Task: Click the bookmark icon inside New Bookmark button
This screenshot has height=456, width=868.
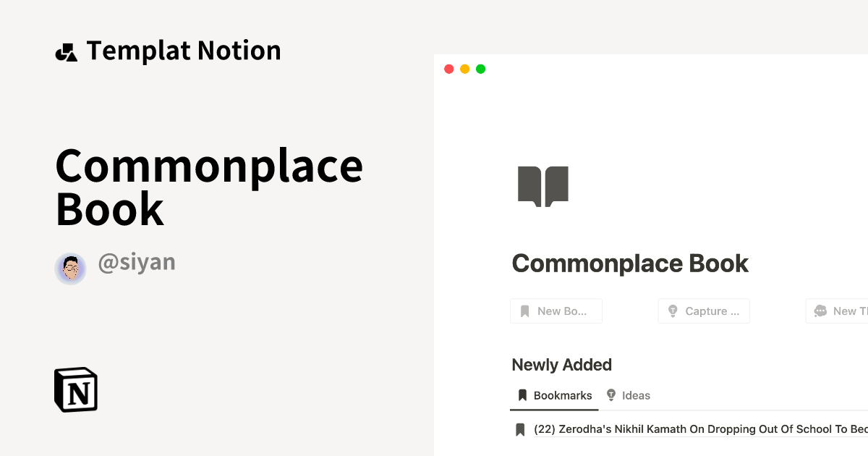Action: click(x=526, y=311)
